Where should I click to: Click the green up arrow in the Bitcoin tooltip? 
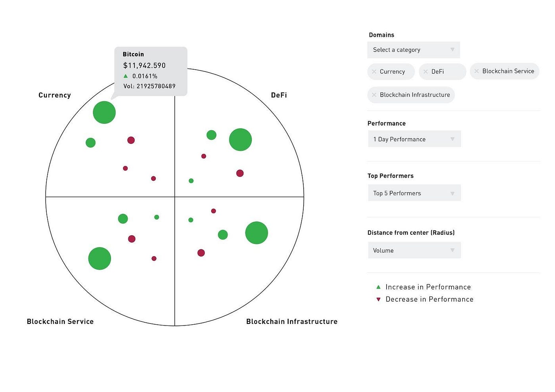coord(126,76)
